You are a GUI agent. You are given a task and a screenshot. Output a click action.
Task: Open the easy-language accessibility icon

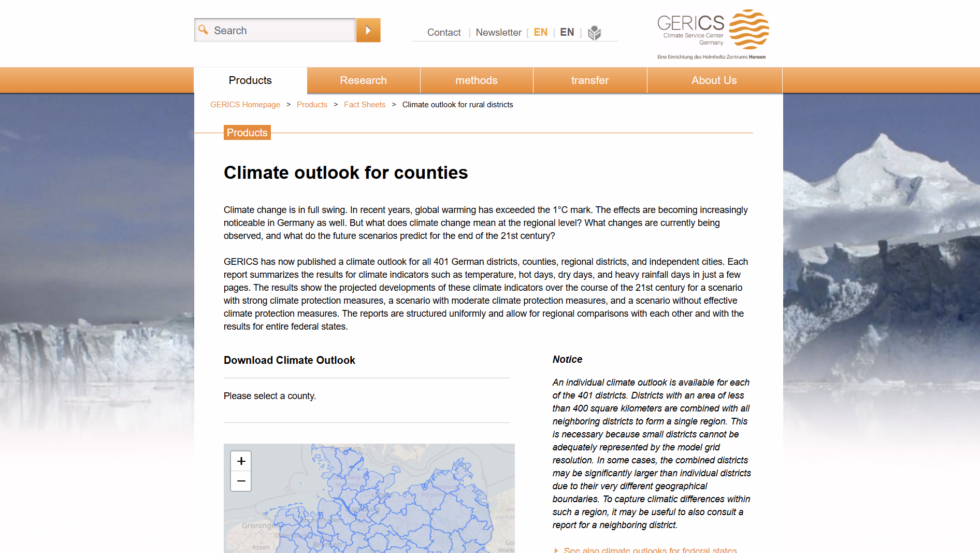(595, 33)
